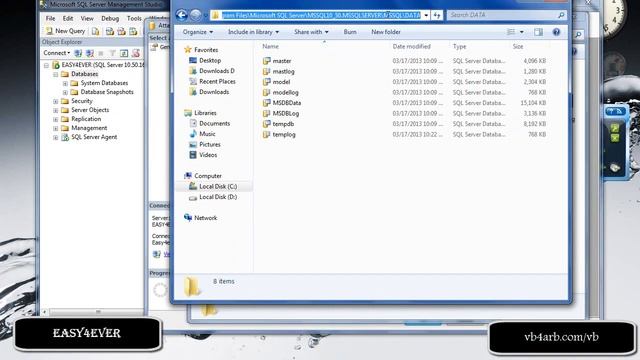This screenshot has width=640, height=360.
Task: Open the Organize dropdown menu
Action: [x=198, y=32]
